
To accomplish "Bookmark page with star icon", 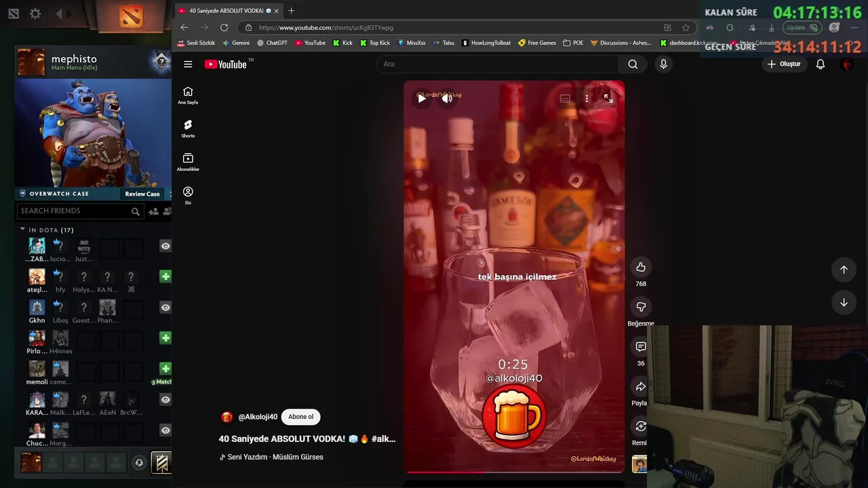I will click(x=686, y=28).
